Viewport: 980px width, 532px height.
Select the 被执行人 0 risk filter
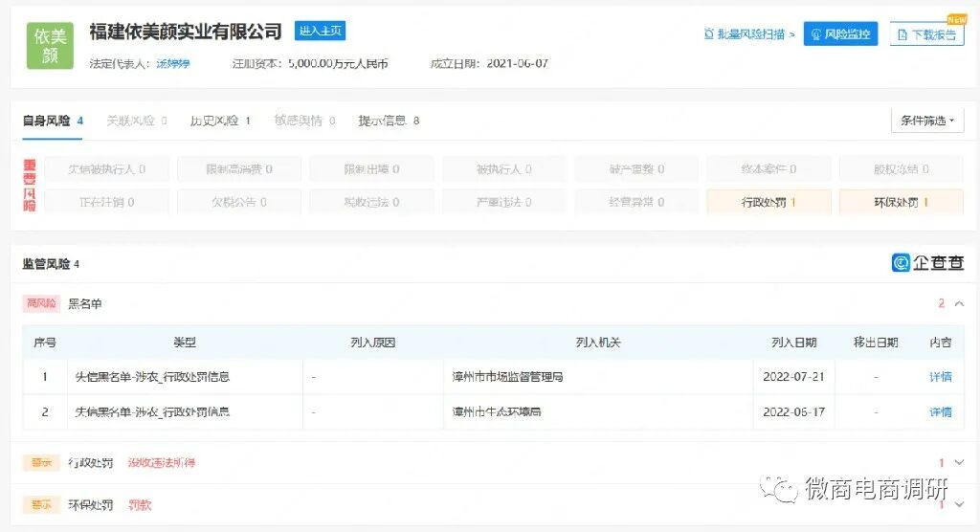pyautogui.click(x=504, y=168)
